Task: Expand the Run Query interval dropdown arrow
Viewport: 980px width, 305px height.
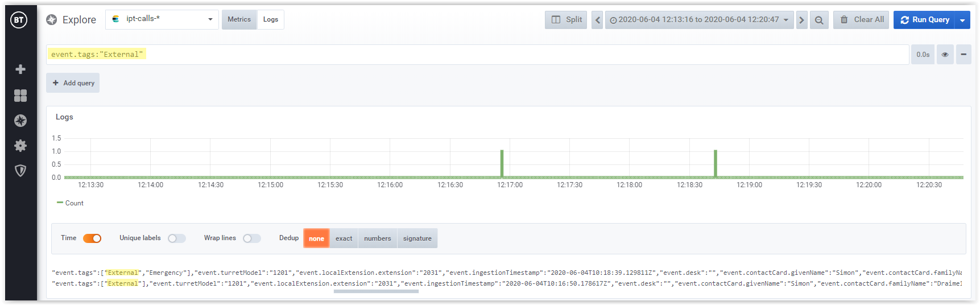Action: (x=962, y=20)
